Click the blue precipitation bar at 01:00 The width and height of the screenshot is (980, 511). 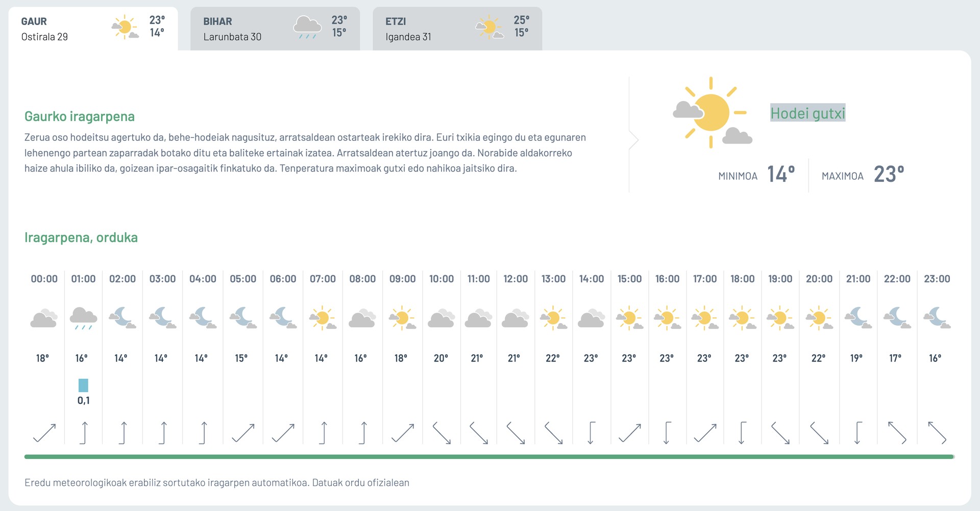point(83,385)
